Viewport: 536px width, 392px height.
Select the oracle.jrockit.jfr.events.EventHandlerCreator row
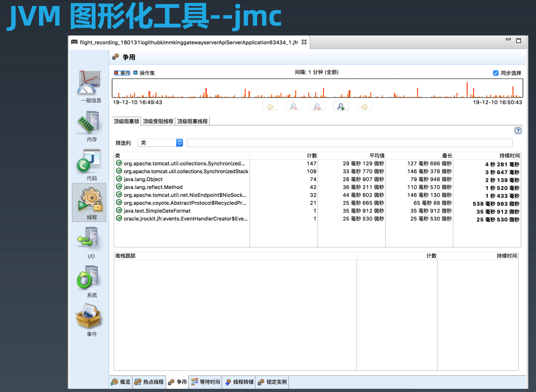tap(317, 219)
